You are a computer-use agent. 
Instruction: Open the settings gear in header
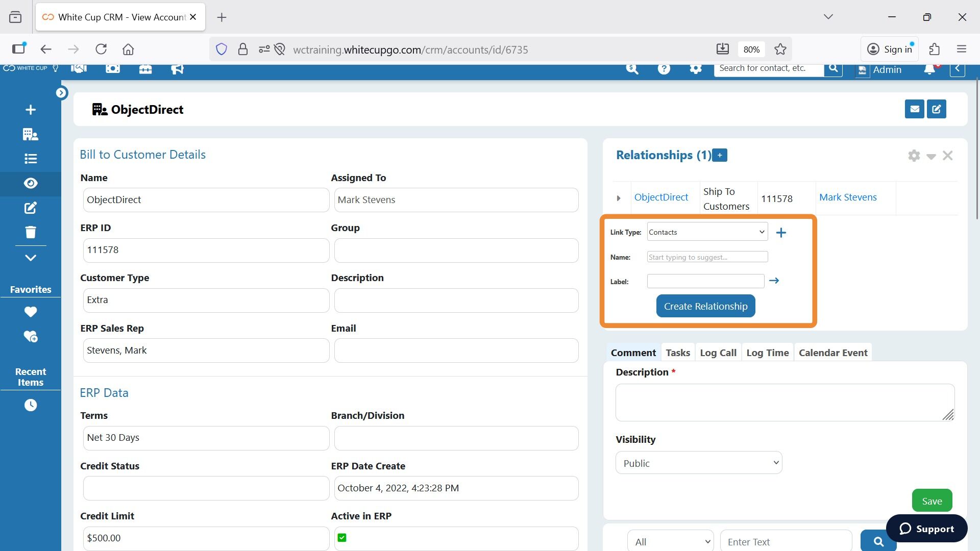[696, 68]
